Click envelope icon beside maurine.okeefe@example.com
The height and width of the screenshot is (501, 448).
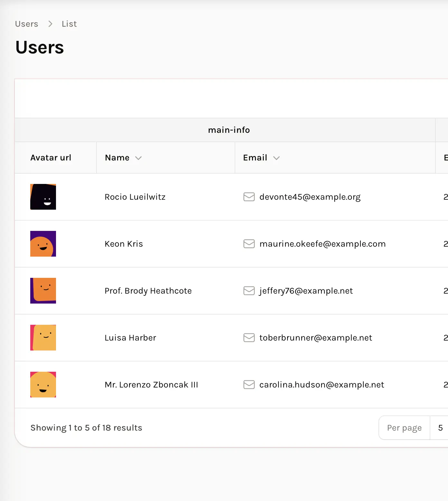249,244
